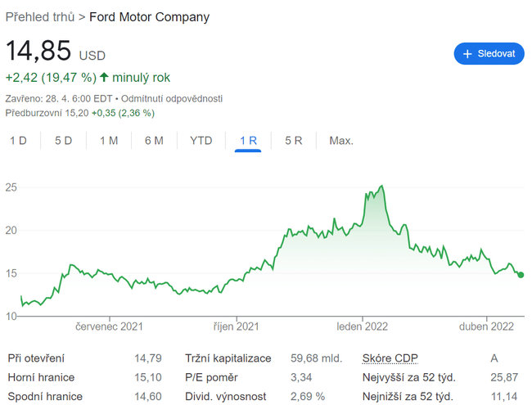Click the plus icon in Sledovat button
532x405 pixels.
[468, 54]
